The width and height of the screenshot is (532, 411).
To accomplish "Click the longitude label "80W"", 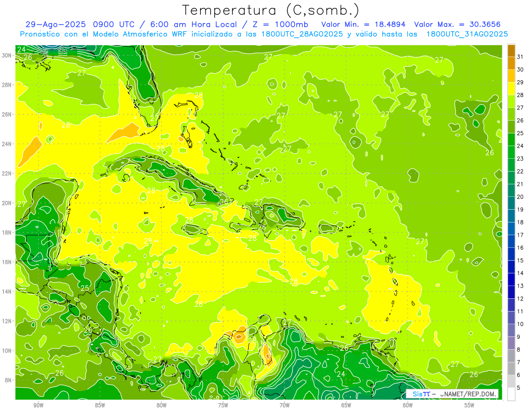I will point(161,405).
